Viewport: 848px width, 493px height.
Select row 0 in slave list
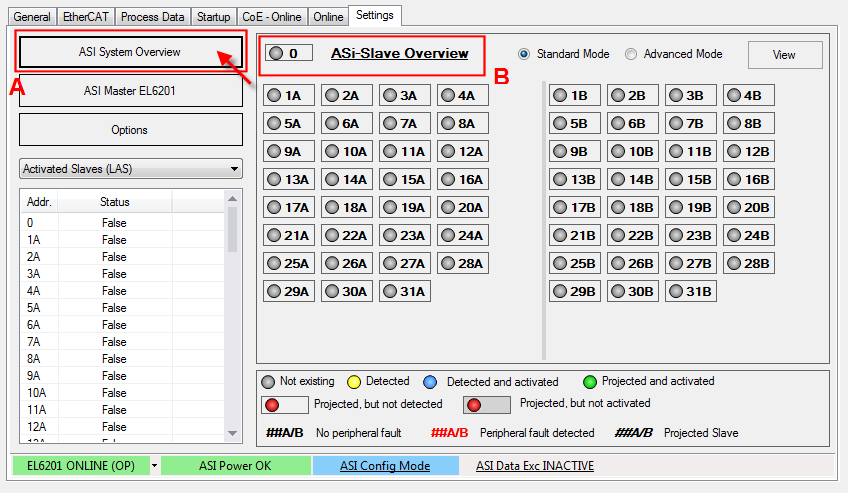pyautogui.click(x=123, y=223)
